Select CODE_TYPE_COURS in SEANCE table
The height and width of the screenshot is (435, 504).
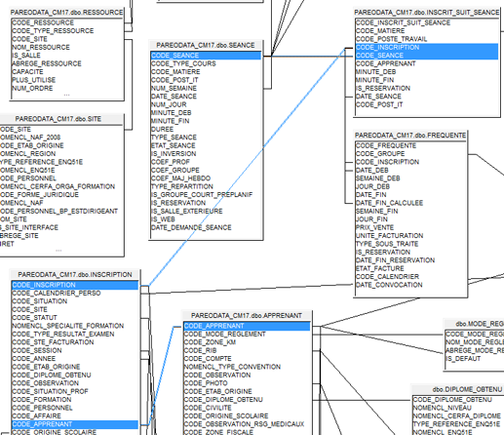pos(183,63)
